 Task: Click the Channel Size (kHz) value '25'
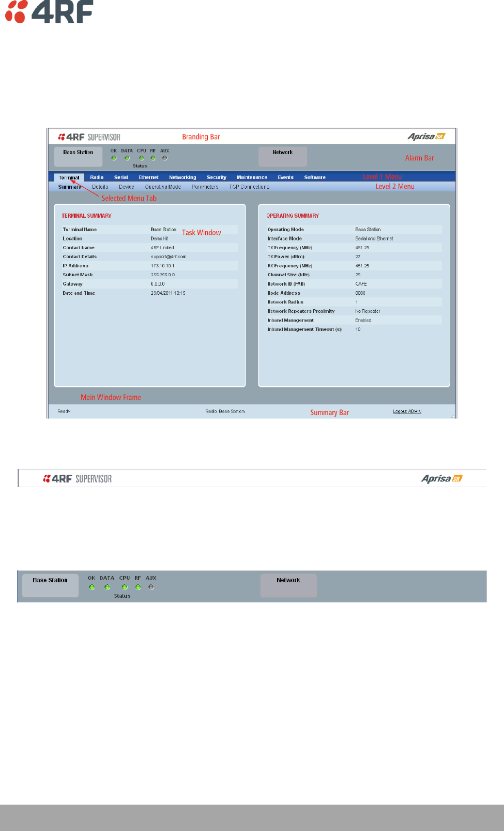[x=358, y=275]
